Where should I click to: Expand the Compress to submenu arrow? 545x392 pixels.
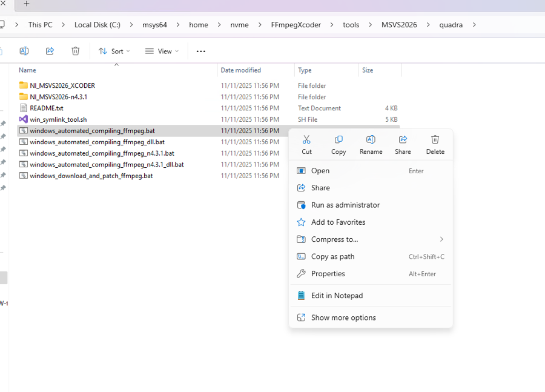click(x=441, y=239)
